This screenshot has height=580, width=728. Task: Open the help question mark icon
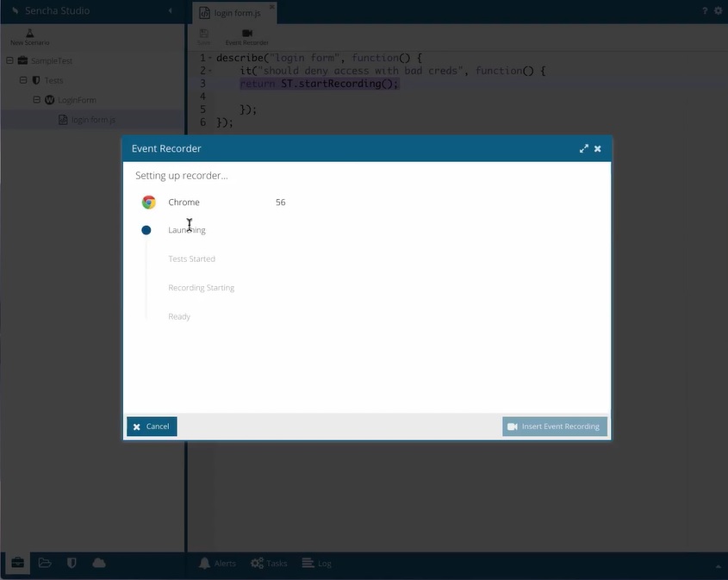[x=705, y=10]
